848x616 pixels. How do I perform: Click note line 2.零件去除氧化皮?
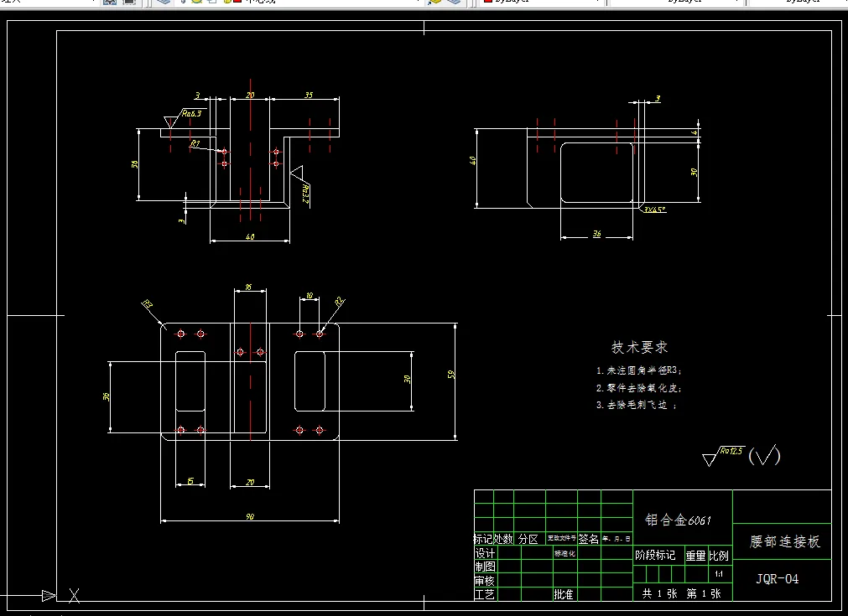[638, 388]
